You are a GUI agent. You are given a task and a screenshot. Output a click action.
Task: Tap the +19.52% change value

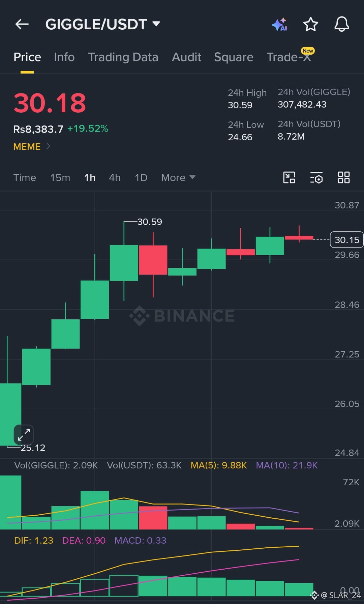88,128
